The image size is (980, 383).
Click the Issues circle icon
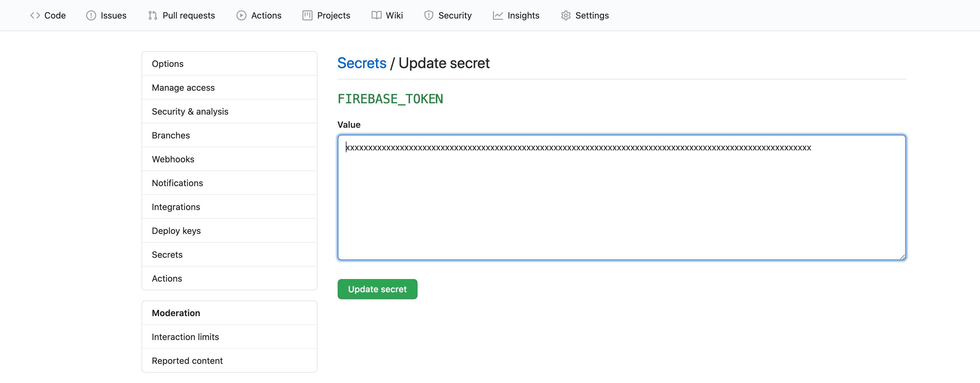[x=91, y=16]
